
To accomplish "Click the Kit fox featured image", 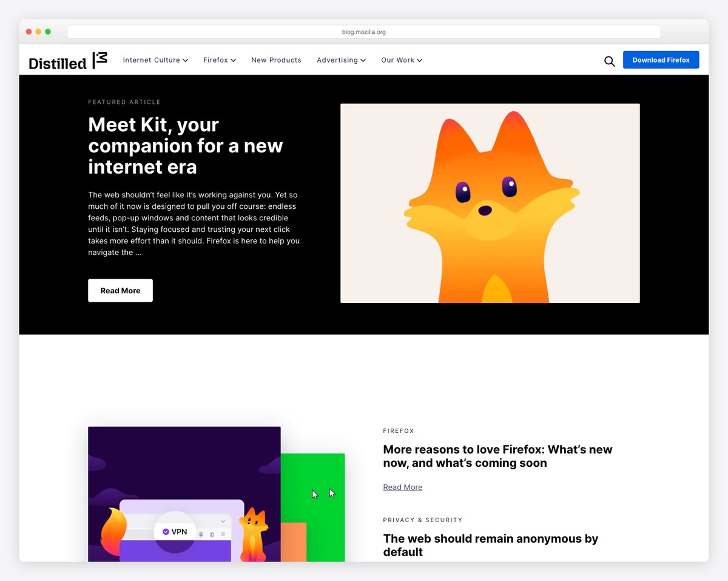I will pyautogui.click(x=490, y=203).
